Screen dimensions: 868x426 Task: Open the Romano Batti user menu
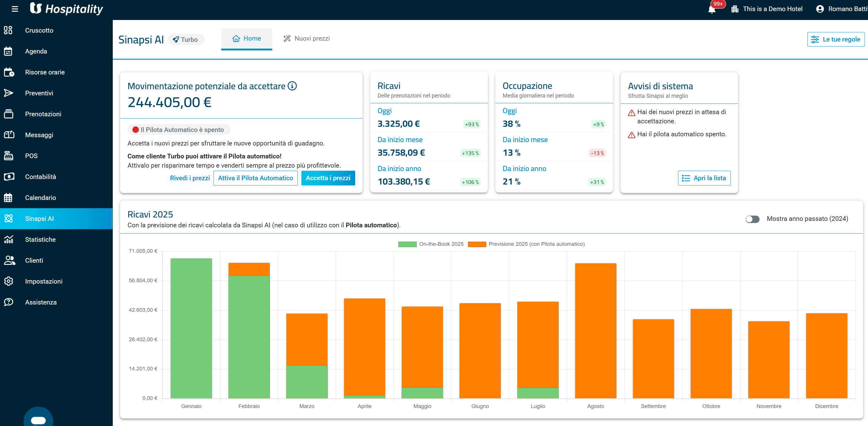[841, 9]
